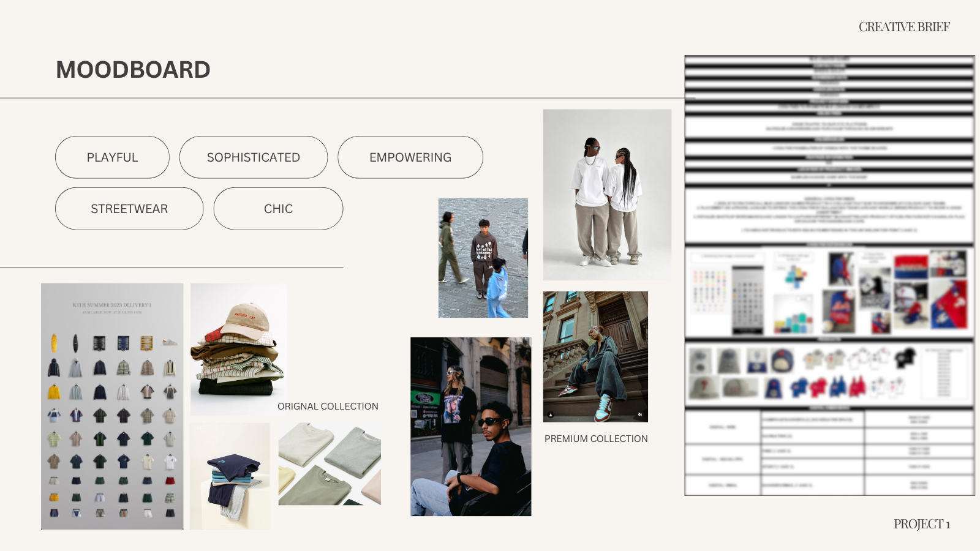Viewport: 980px width, 551px height.
Task: Click the STREETWEAR pill label
Action: (x=129, y=209)
